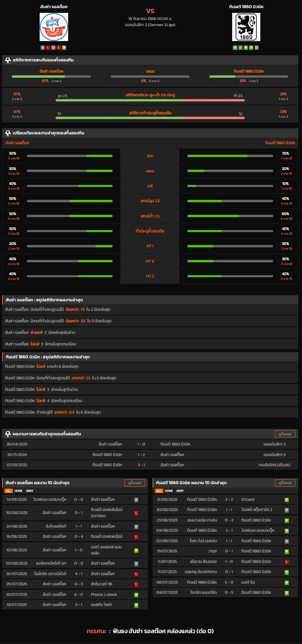Click the 'ฮันโนเวอร์ 96' opponent name

tap(102, 584)
